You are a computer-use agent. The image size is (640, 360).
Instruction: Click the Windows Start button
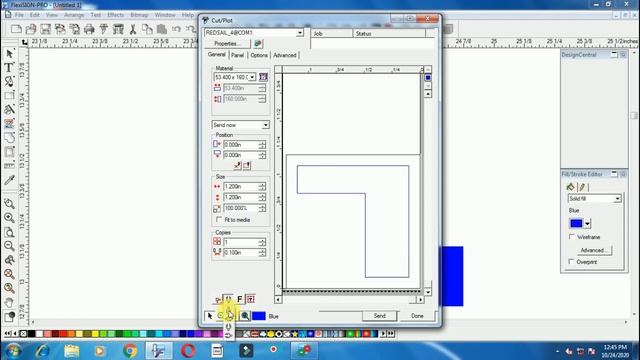pos(13,351)
